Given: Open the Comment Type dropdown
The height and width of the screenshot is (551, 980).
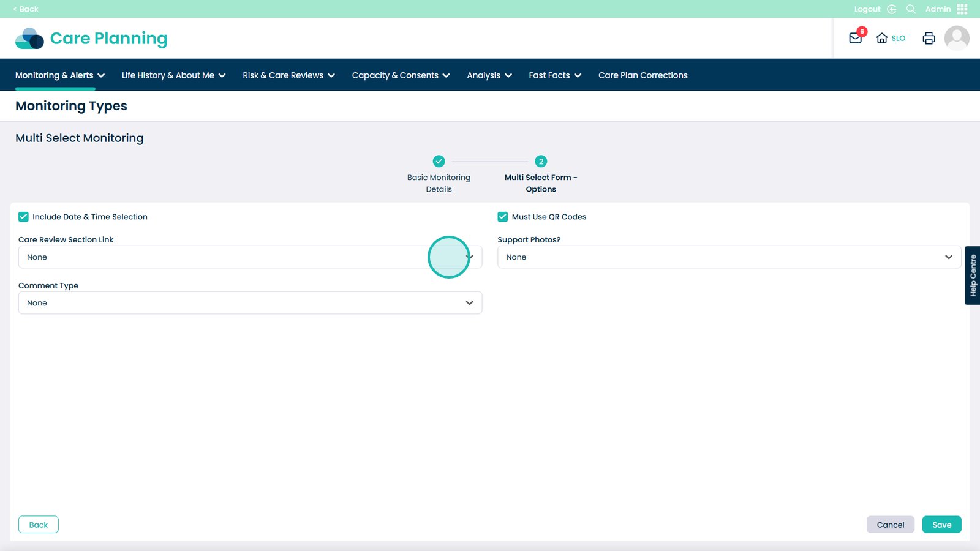Looking at the screenshot, I should click(250, 303).
